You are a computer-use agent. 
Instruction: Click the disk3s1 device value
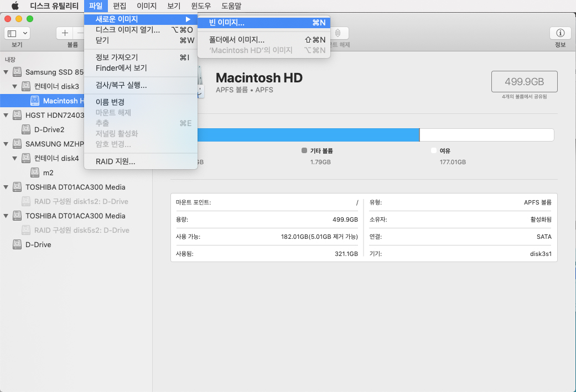coord(541,254)
